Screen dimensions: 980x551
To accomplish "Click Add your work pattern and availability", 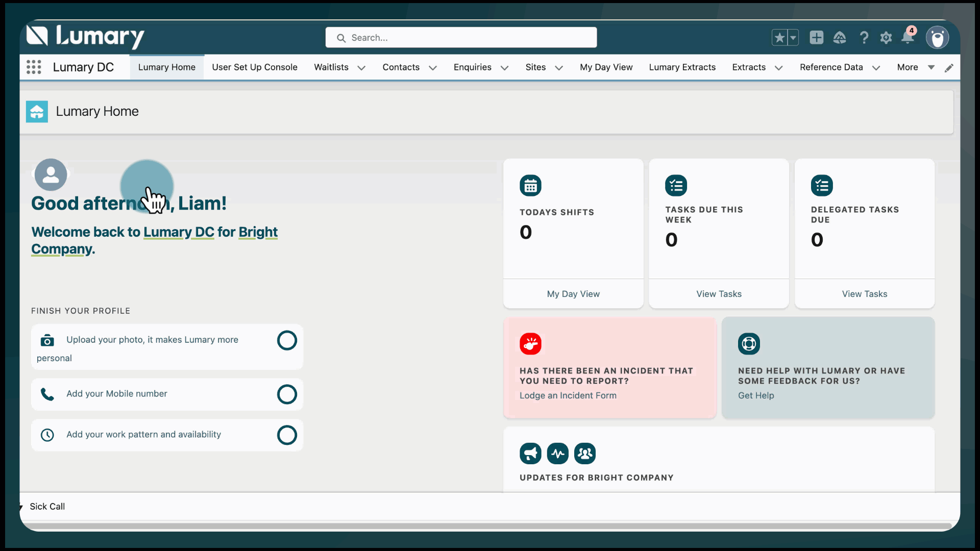I will (x=144, y=435).
